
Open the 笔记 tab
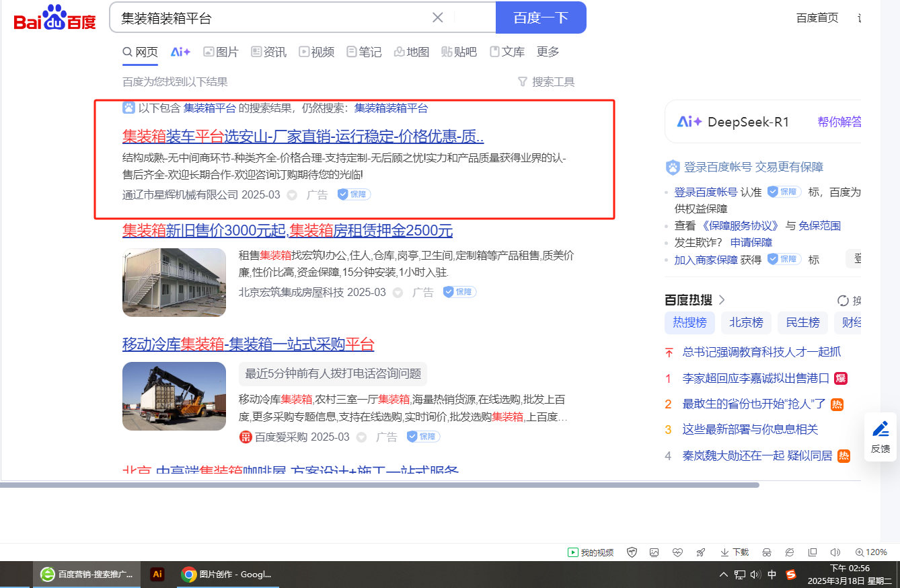point(364,52)
